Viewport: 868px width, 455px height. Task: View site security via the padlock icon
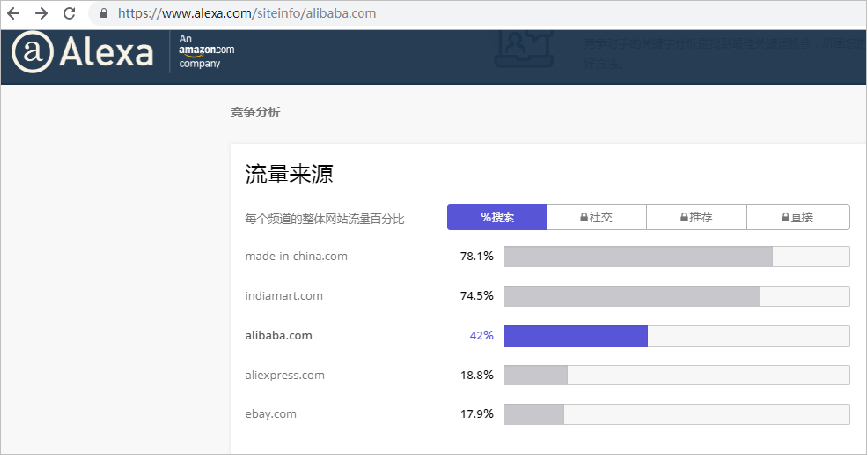click(x=103, y=13)
